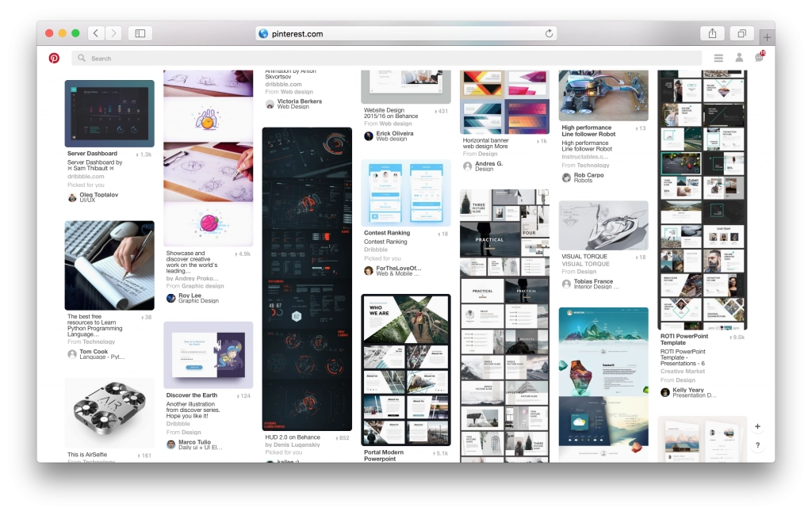Click Victoria Berkers' avatar icon
Viewport: 812px width, 515px height.
[x=270, y=104]
